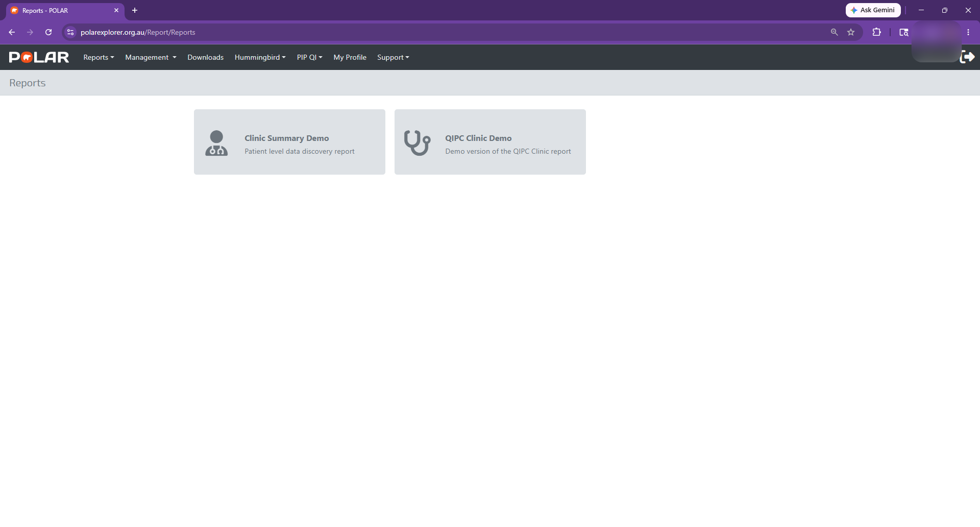Viewport: 980px width, 527px height.
Task: View site information icon in address bar
Action: (x=70, y=32)
